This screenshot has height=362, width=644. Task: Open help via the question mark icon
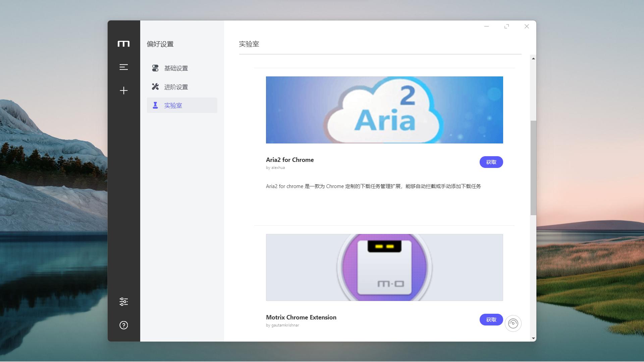124,325
